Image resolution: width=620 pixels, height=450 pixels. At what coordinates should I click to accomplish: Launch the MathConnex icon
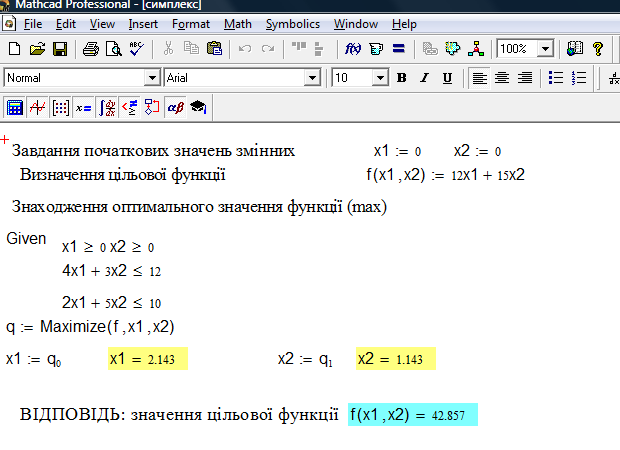pos(476,49)
